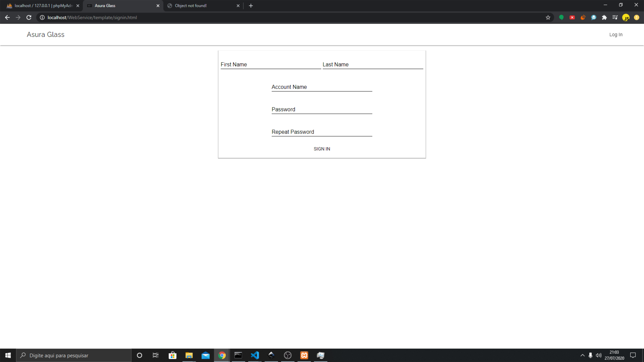Screen dimensions: 644x362
Task: Click the Asura Glass brand link
Action: tap(46, 34)
